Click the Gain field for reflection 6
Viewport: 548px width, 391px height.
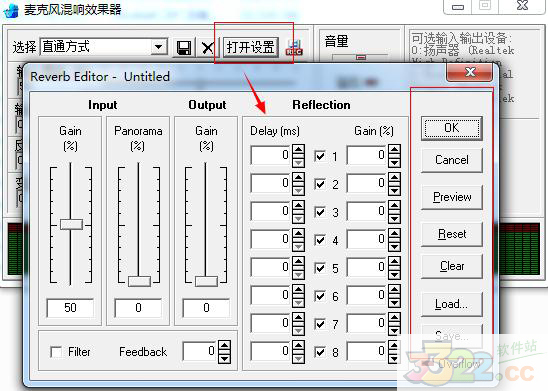(x=367, y=295)
